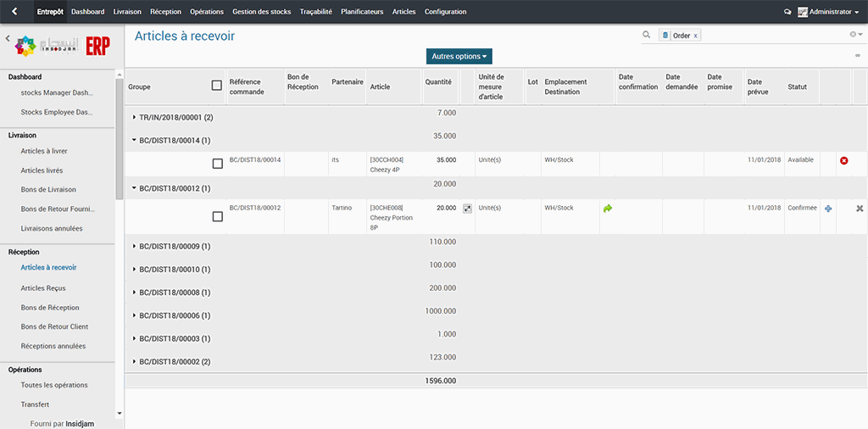
Task: Expand the TR/IN/2018/00001 group
Action: pyautogui.click(x=135, y=117)
